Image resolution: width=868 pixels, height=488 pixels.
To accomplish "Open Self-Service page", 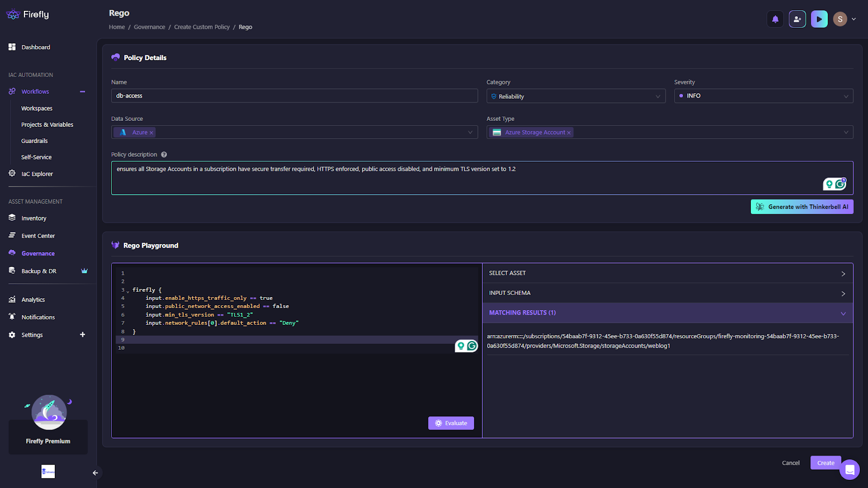I will point(36,157).
